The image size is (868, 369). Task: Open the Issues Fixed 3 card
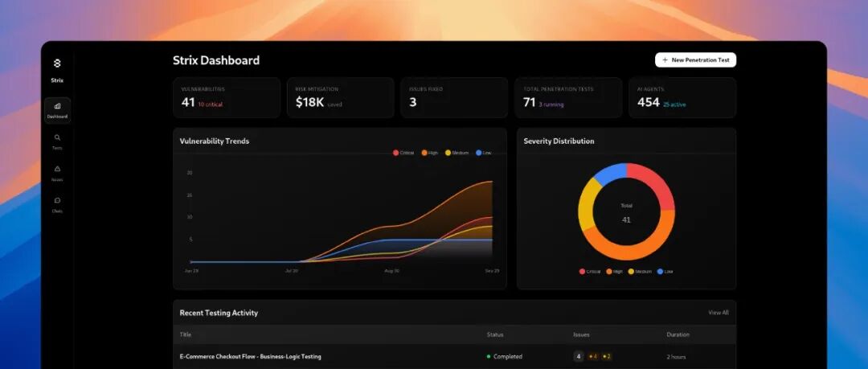pyautogui.click(x=454, y=97)
